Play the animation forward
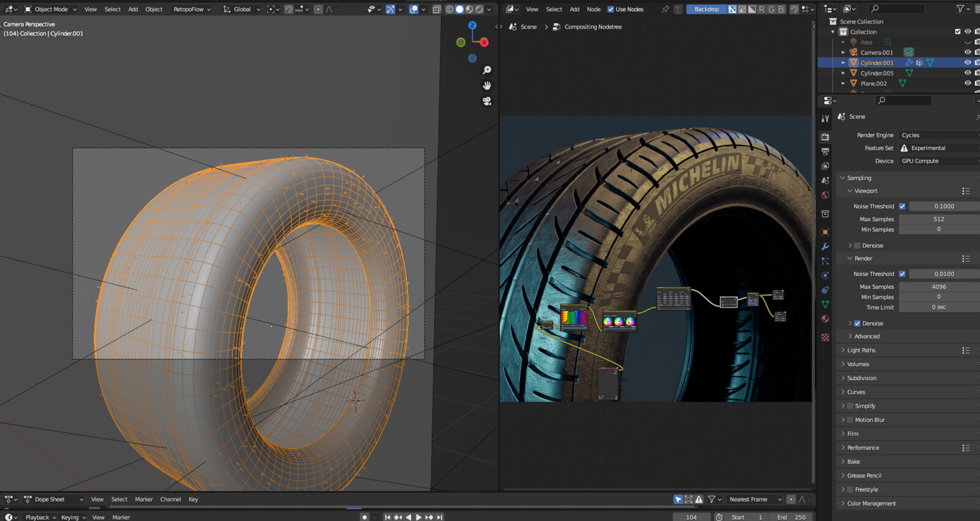Image resolution: width=980 pixels, height=521 pixels. coord(419,517)
